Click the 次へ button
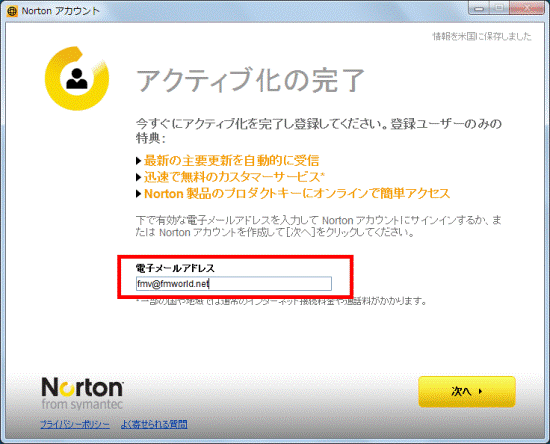Viewport: 550px width, 444px height. [467, 391]
